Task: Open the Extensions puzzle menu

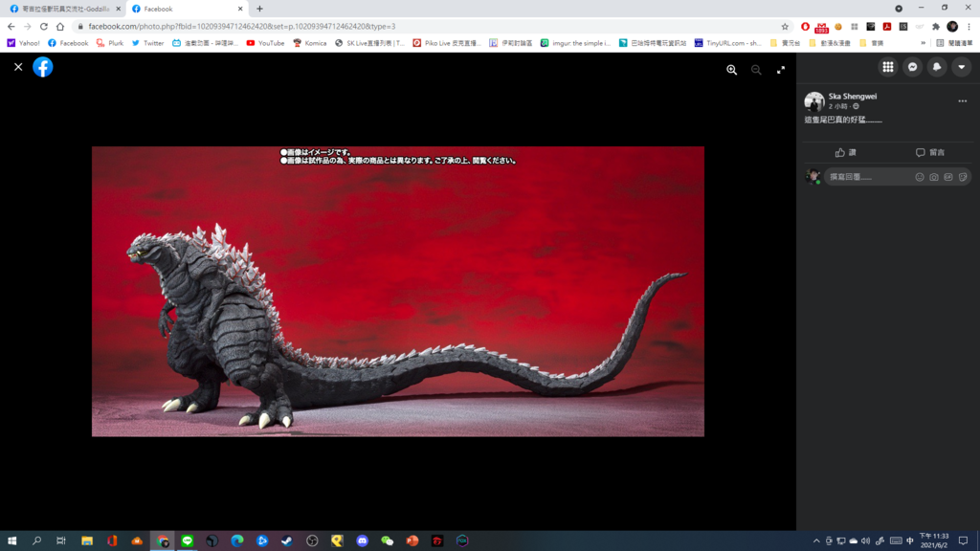Action: click(936, 26)
